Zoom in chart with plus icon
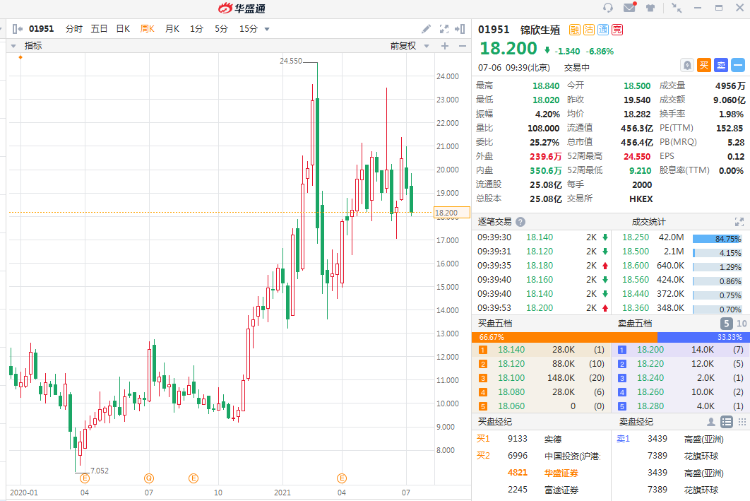 [445, 46]
